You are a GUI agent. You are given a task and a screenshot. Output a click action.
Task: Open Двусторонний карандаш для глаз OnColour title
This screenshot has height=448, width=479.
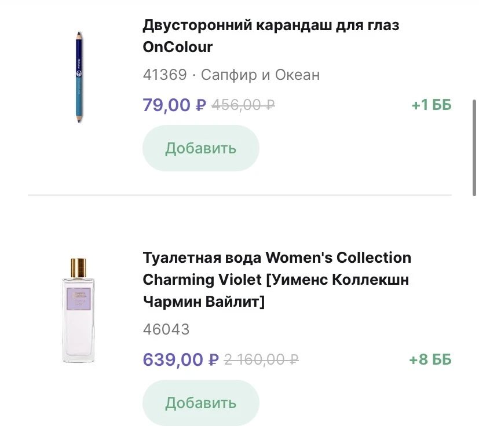270,36
